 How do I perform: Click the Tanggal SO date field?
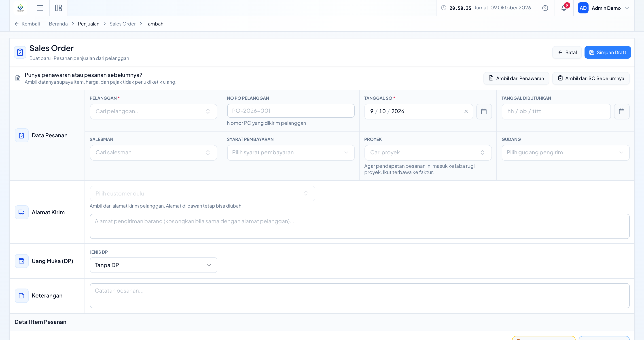click(419, 111)
